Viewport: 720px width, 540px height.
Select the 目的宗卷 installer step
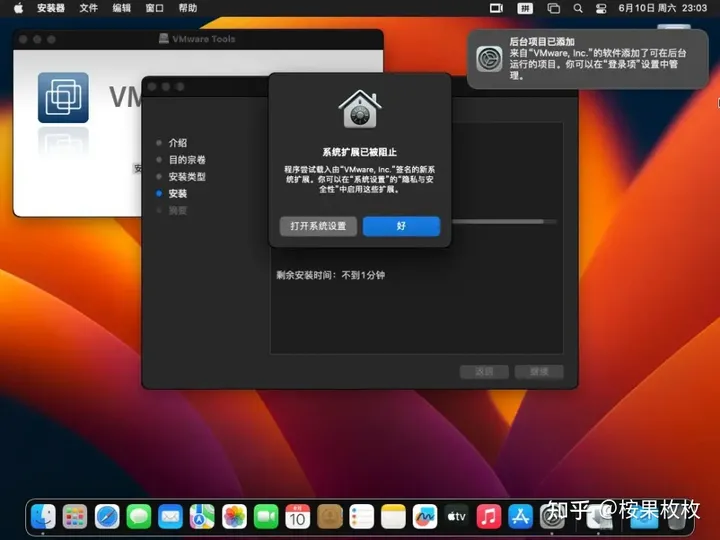187,160
